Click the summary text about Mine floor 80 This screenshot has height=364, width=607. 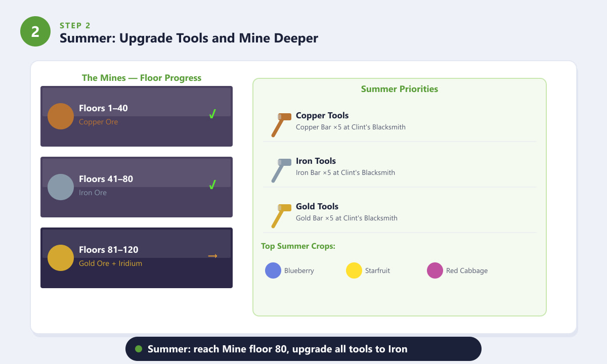(x=277, y=349)
